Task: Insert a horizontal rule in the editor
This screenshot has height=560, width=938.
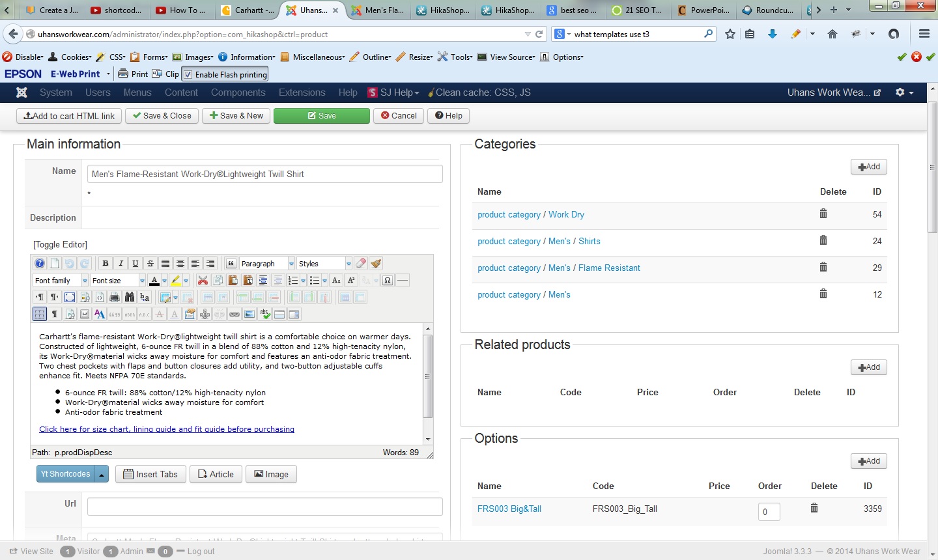Action: (403, 281)
